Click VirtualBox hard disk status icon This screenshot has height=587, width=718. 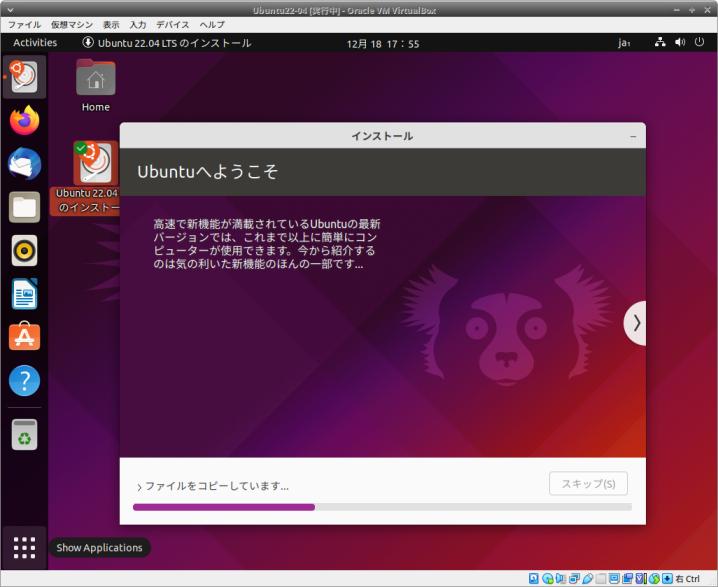(533, 578)
